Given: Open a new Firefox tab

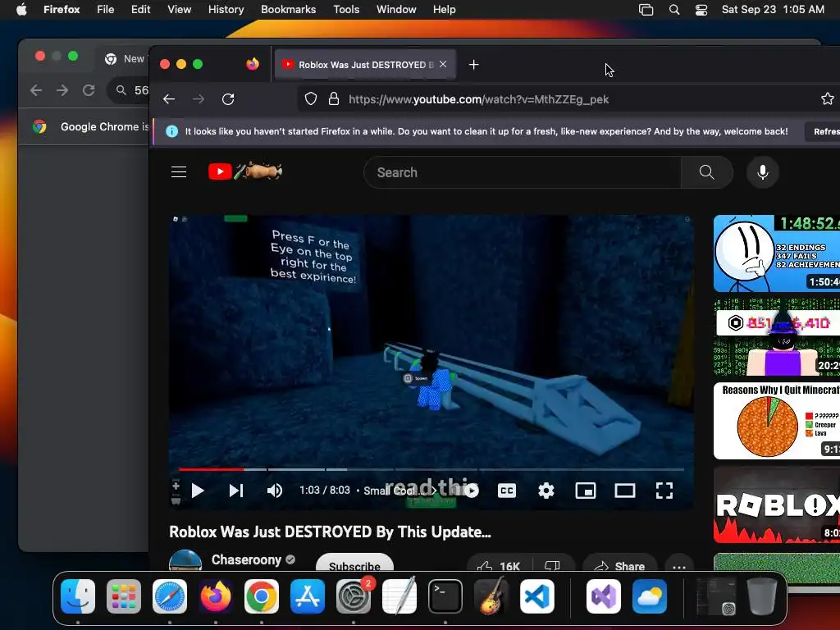Looking at the screenshot, I should 473,65.
